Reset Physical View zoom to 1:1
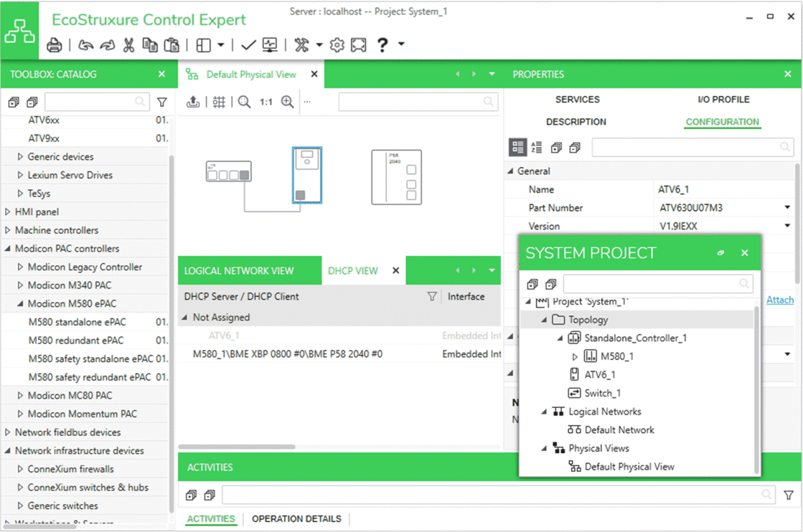 [x=266, y=102]
